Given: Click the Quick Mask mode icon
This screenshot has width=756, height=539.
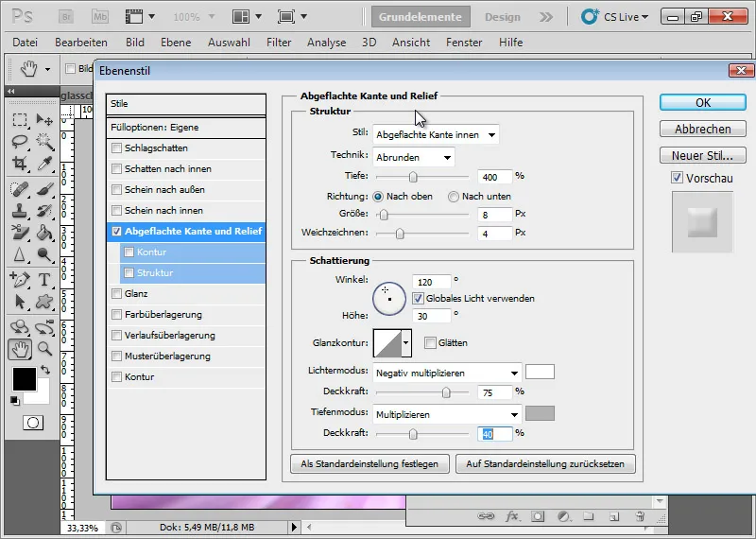Looking at the screenshot, I should click(x=33, y=423).
